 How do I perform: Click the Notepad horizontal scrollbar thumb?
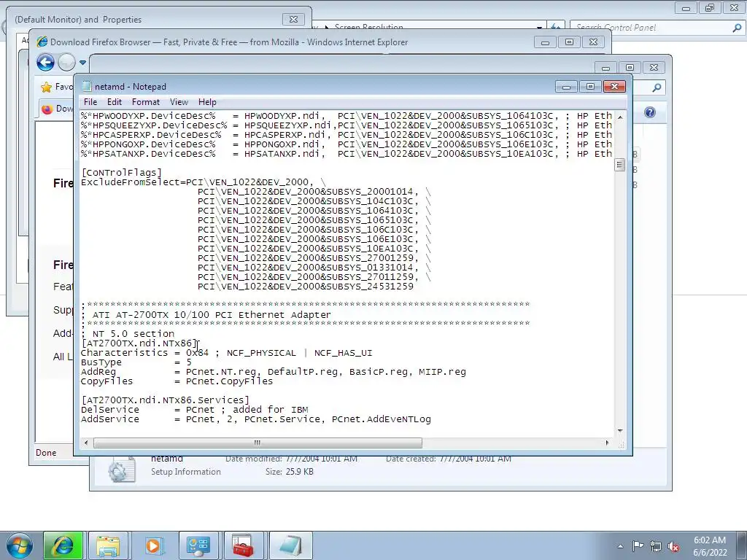click(x=258, y=443)
